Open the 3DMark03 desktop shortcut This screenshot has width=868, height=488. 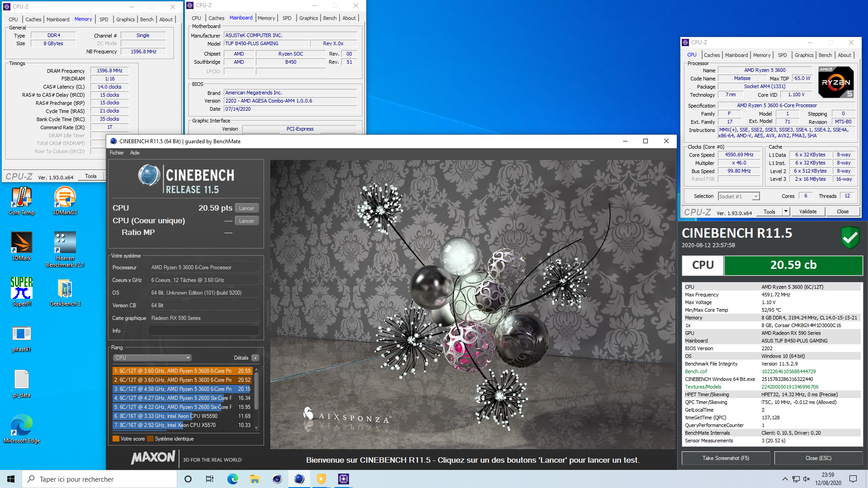[x=65, y=201]
